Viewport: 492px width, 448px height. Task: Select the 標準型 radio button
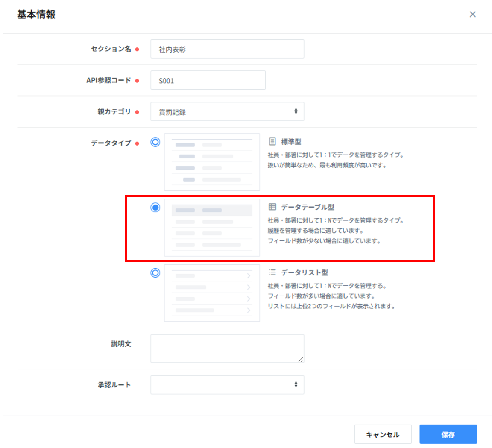pyautogui.click(x=155, y=142)
